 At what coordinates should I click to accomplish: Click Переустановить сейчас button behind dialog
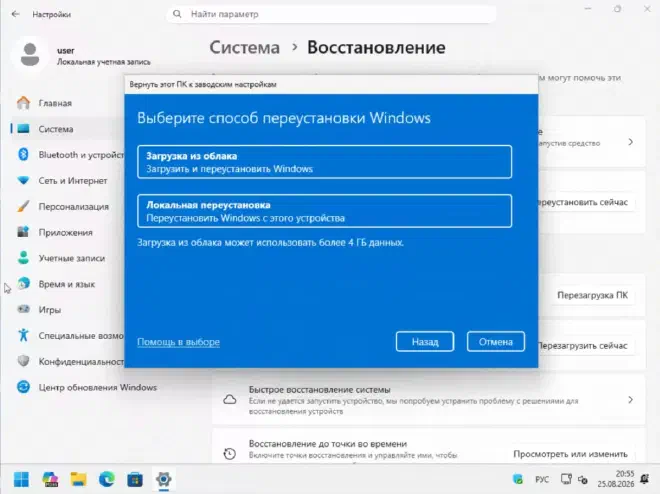586,202
